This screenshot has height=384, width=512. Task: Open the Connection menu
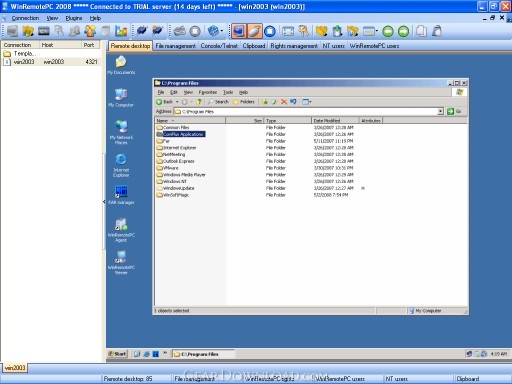click(25, 18)
